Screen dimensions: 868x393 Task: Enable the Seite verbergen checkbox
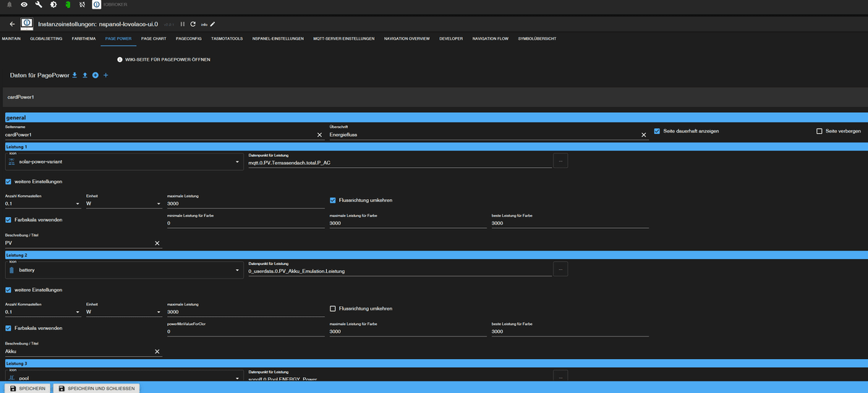[x=819, y=131]
